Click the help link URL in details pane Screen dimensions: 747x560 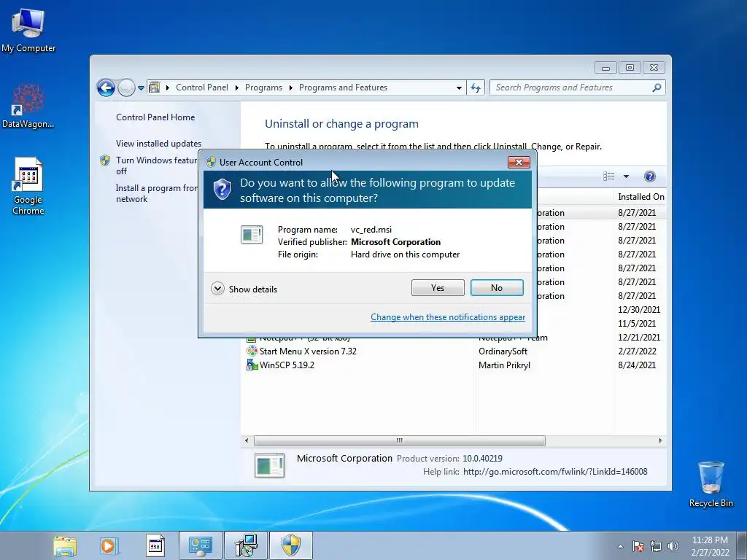[x=555, y=472]
